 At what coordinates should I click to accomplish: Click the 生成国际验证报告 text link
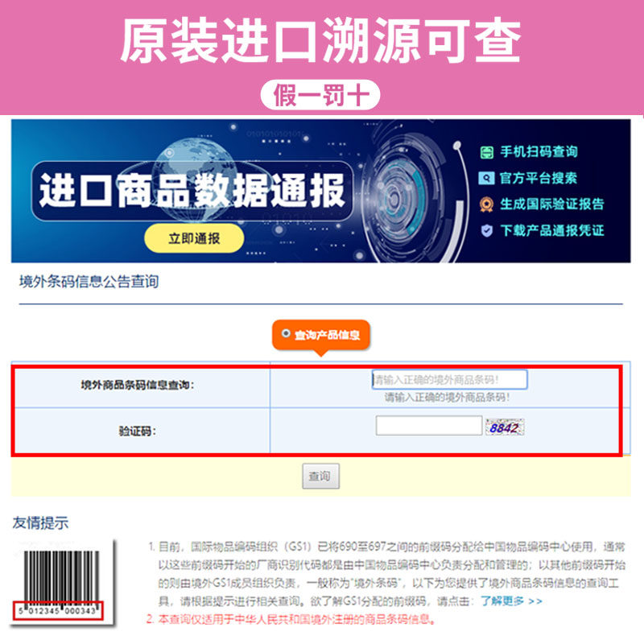tap(551, 204)
